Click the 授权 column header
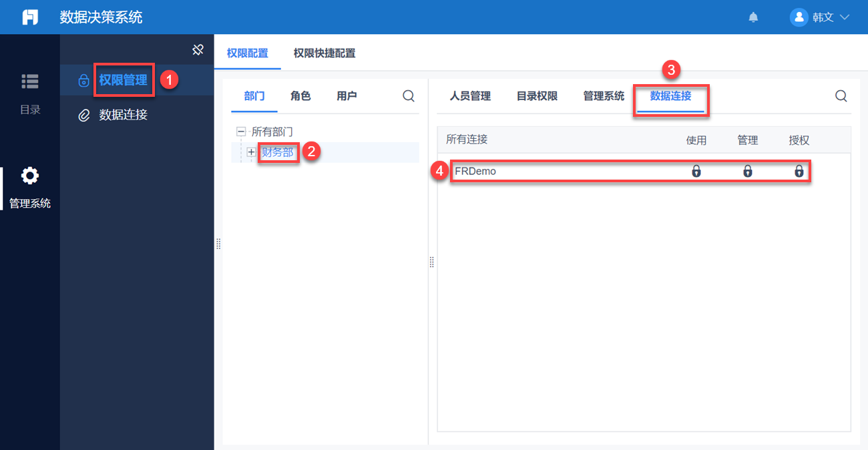This screenshot has width=868, height=450. (x=799, y=140)
